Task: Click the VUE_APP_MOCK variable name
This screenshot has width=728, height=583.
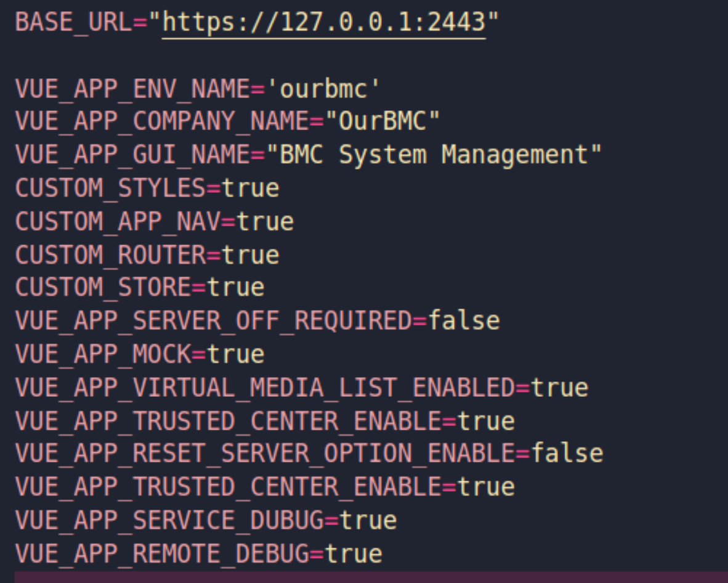Action: click(103, 354)
